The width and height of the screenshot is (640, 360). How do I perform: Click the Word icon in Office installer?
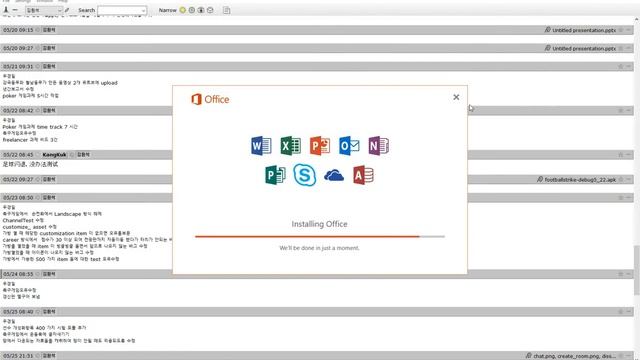pyautogui.click(x=261, y=145)
